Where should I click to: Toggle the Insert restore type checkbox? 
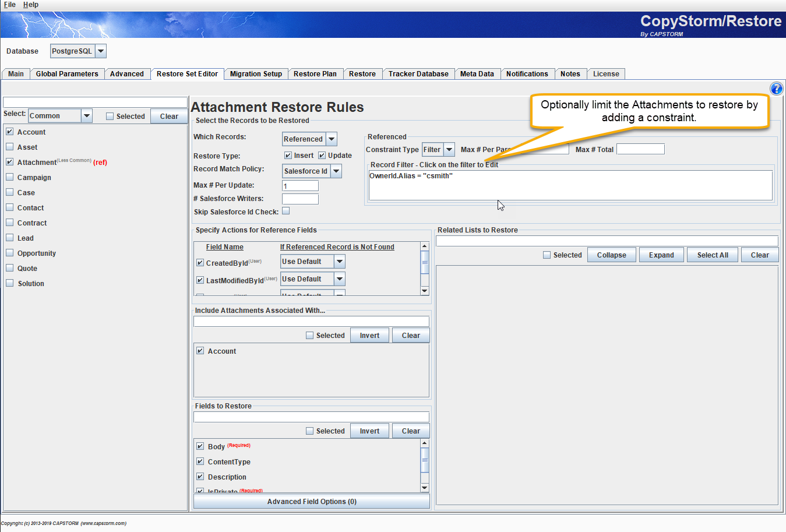coord(288,156)
